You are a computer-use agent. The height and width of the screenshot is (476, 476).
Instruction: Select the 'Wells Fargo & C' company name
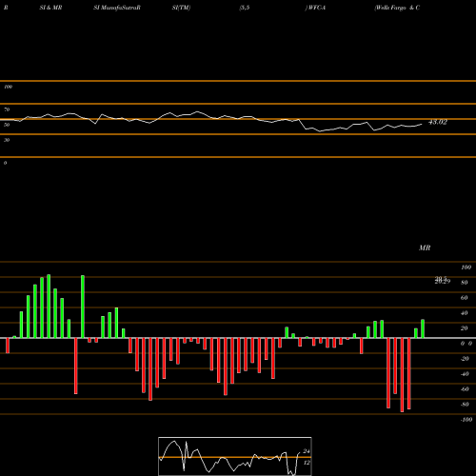(397, 8)
